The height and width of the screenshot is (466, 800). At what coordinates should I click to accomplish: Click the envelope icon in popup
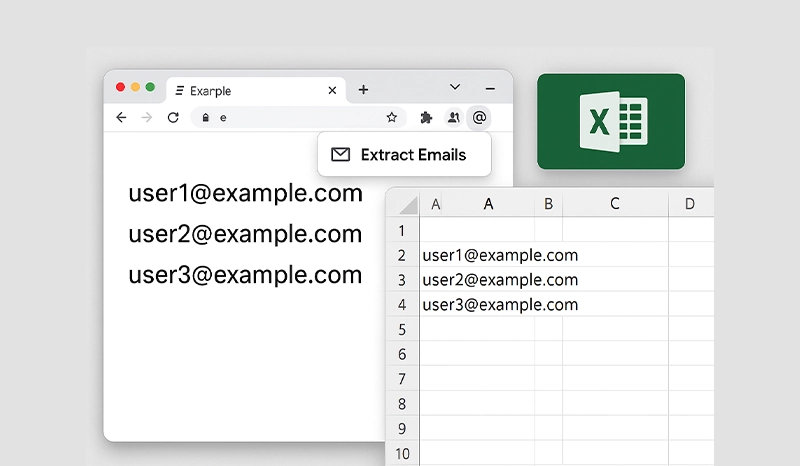point(340,154)
